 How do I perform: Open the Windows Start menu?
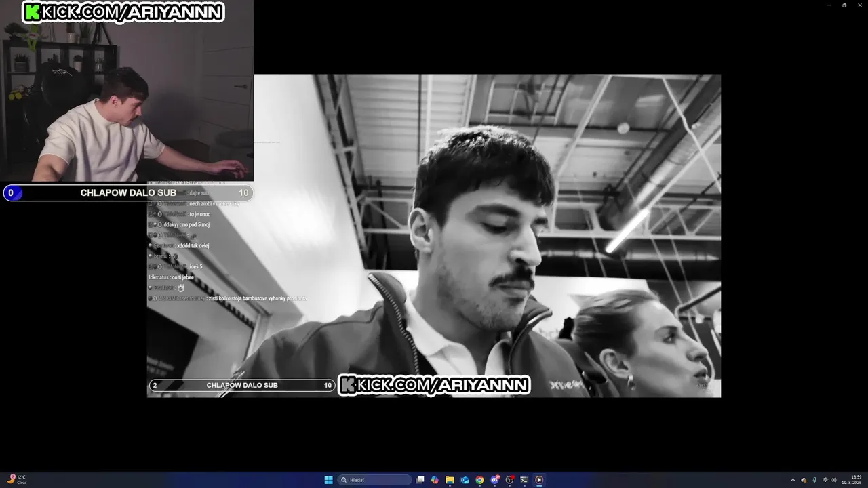pyautogui.click(x=329, y=480)
